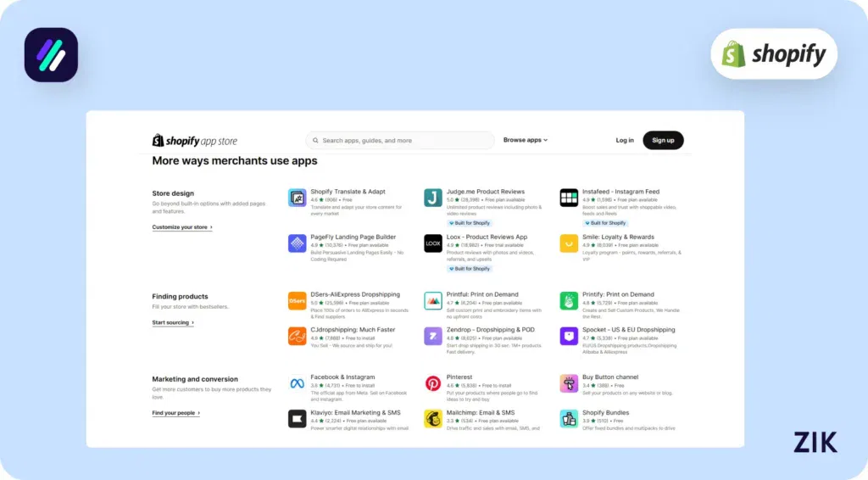This screenshot has height=480, width=868.
Task: Open the PageFly Landing Page Builder title
Action: tap(353, 237)
